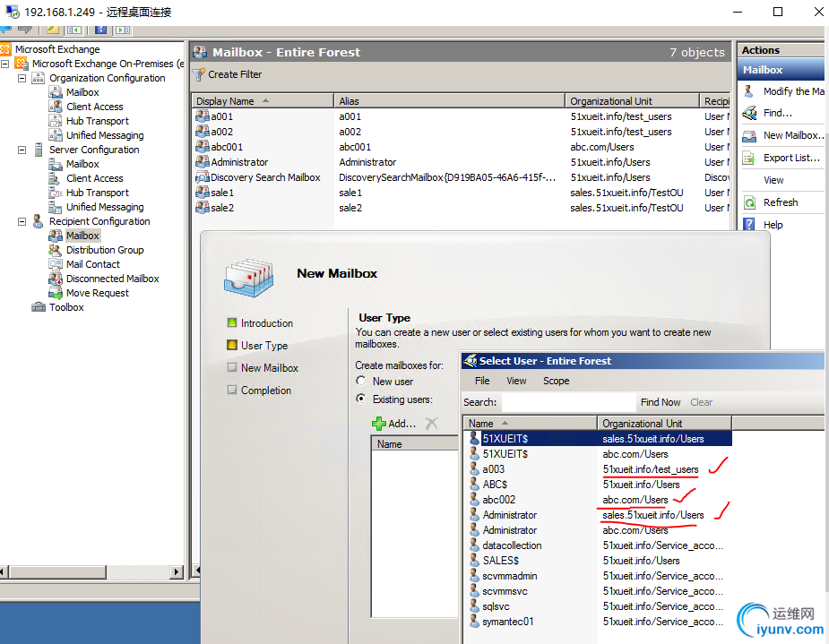Click the symantec01 user icon

click(474, 622)
